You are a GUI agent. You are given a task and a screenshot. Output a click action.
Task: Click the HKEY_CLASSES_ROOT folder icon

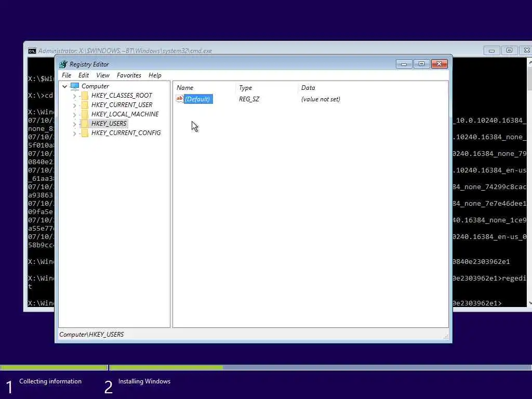pyautogui.click(x=85, y=96)
